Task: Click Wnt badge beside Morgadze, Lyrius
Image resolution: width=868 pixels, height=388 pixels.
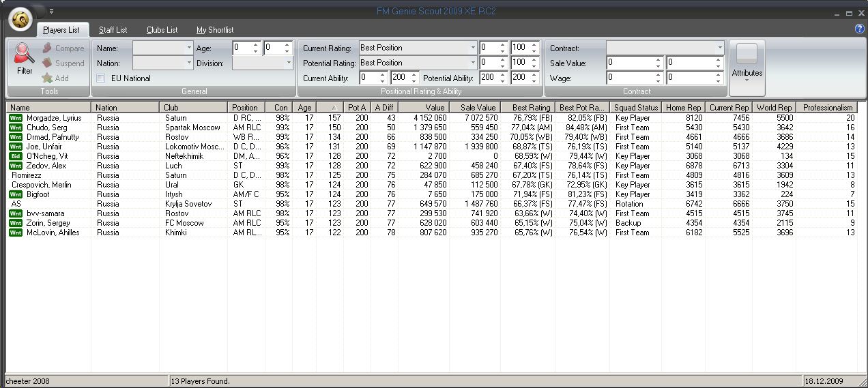Action: [16, 118]
